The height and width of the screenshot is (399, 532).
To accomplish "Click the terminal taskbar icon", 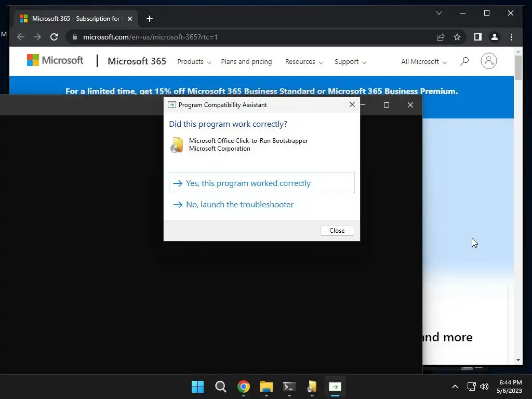I will [289, 387].
